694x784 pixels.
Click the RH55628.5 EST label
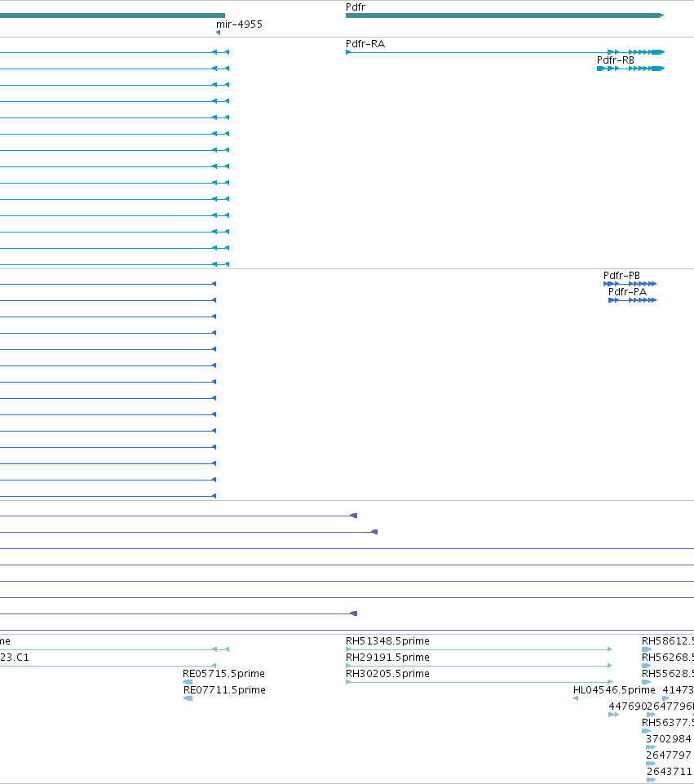tap(668, 674)
